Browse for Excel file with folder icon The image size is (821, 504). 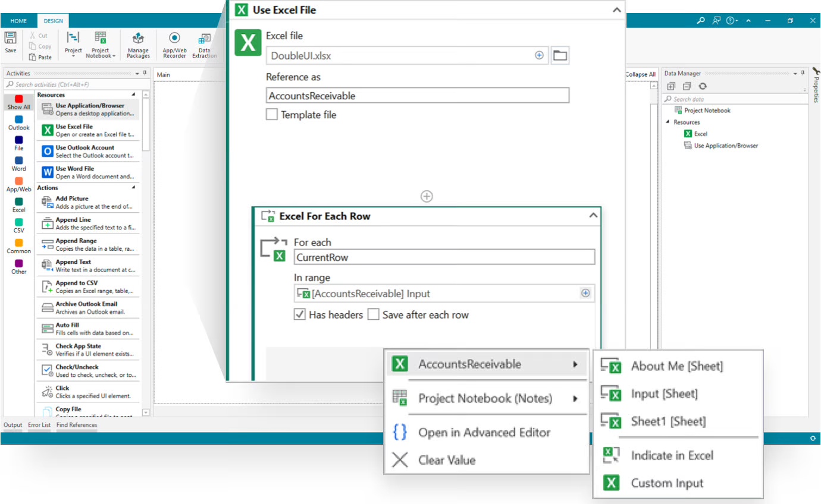[560, 56]
